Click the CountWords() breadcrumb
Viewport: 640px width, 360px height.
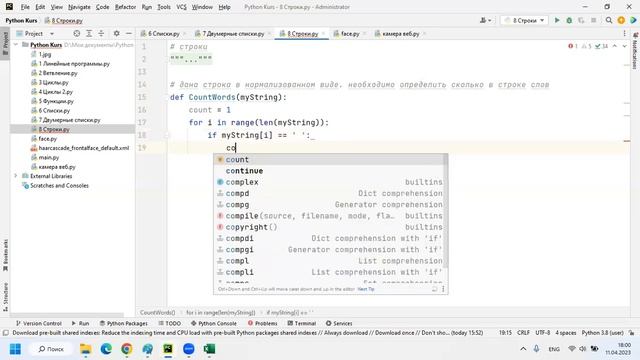tap(158, 313)
